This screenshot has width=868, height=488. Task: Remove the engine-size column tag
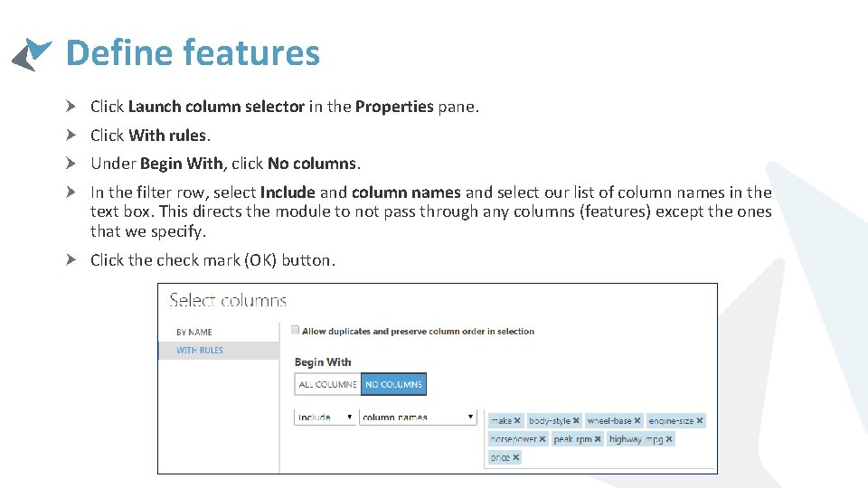(700, 421)
